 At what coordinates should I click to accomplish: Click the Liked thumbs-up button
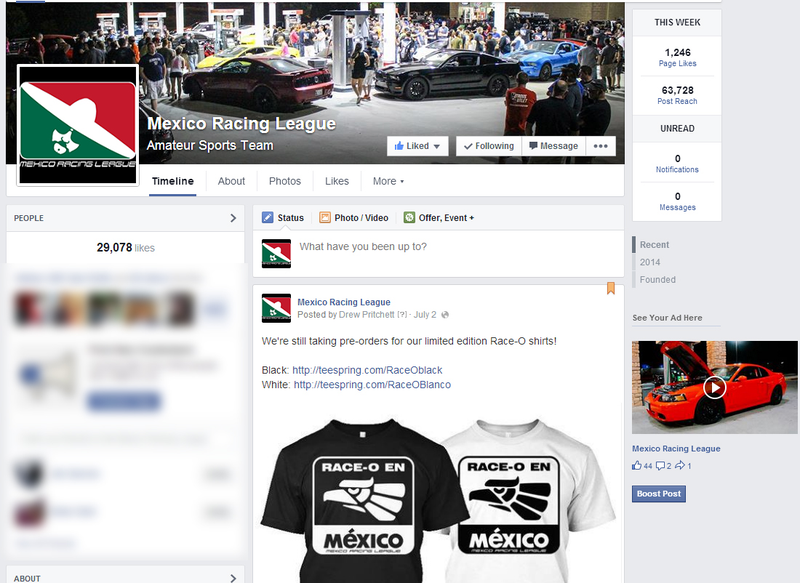coord(417,146)
